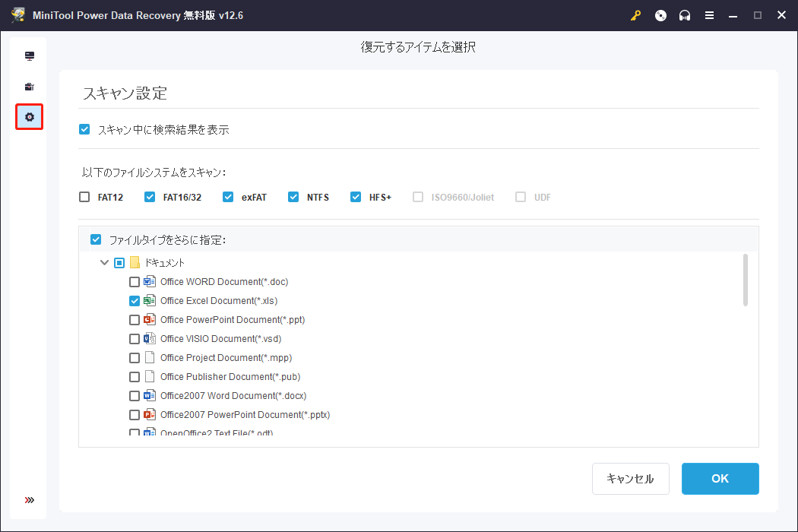798x532 pixels.
Task: Click the Excel icon beside *.xls entry
Action: (x=150, y=300)
